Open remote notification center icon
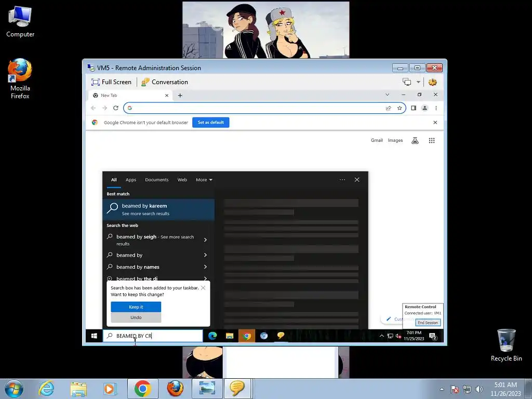Screen dimensions: 532x399 (x=433, y=336)
